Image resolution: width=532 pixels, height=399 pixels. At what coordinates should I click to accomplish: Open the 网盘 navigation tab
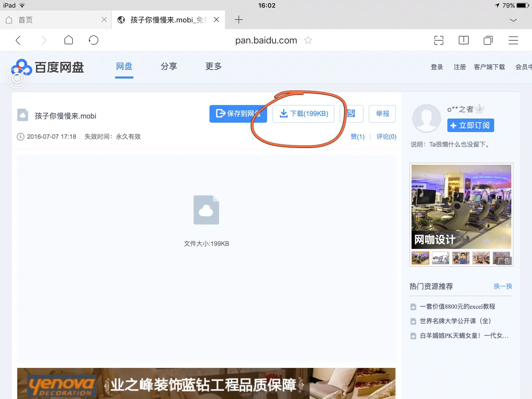tap(124, 66)
